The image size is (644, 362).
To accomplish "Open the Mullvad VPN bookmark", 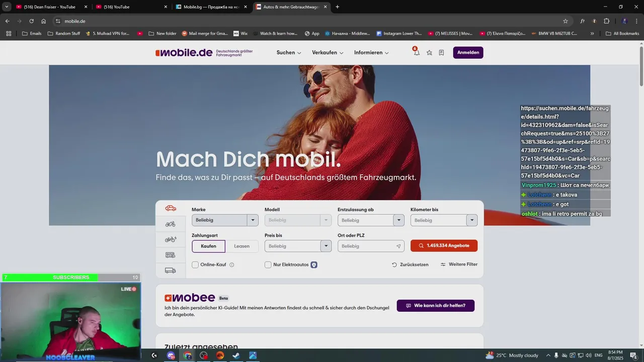I will [x=107, y=34].
